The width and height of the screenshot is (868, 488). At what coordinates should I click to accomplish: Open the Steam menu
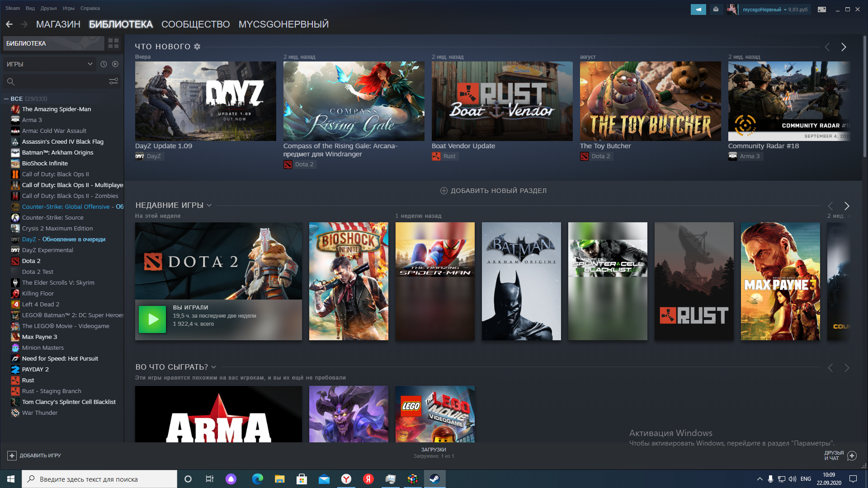(13, 8)
